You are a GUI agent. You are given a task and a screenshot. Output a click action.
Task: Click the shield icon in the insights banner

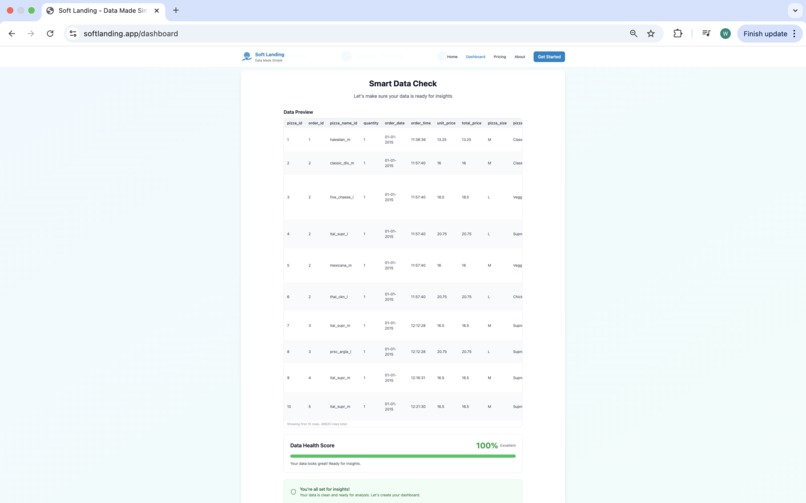click(x=293, y=492)
